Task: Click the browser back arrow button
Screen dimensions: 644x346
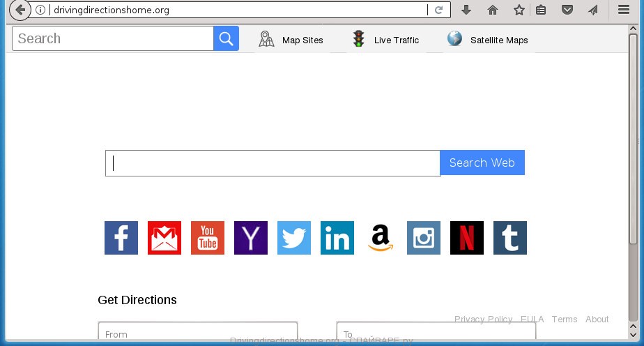Action: click(20, 10)
